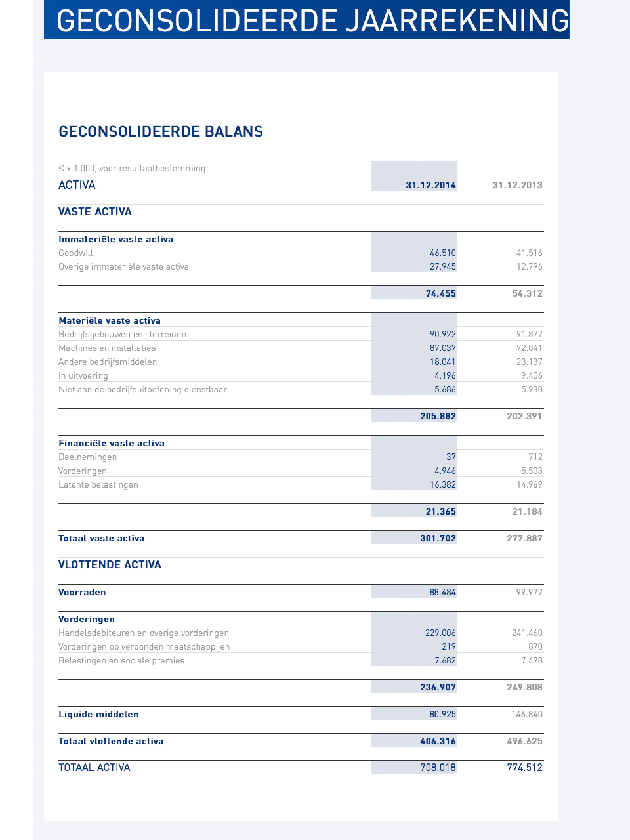Click the Geconsolideerde Jaarrekening header banner
The height and width of the screenshot is (840, 630).
pos(306,20)
